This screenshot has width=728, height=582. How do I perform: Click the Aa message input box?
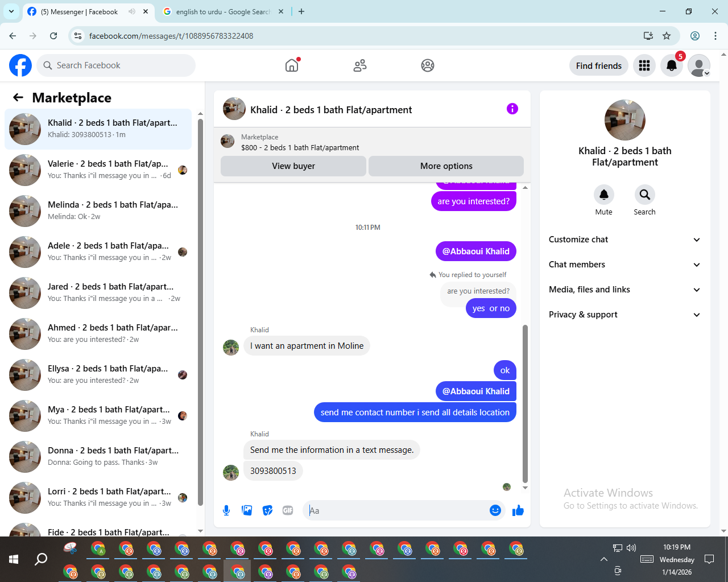tap(395, 510)
